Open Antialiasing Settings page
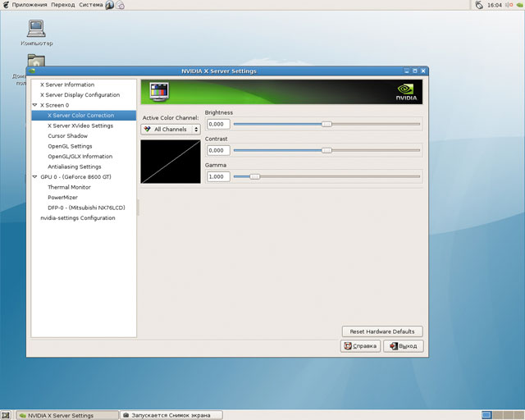 click(x=75, y=167)
